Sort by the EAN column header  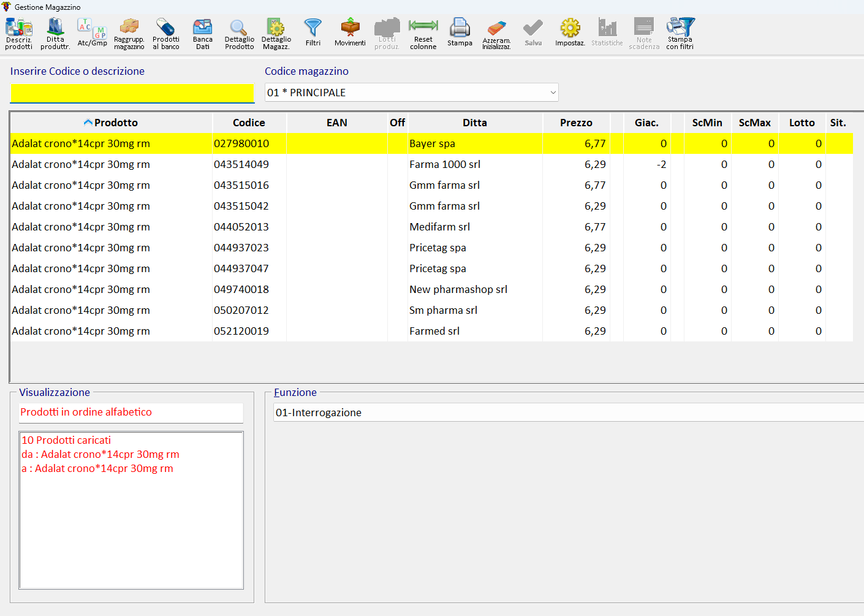coord(336,123)
